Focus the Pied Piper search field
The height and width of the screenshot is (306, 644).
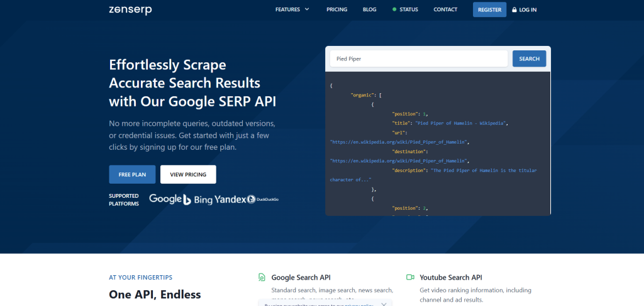pyautogui.click(x=419, y=59)
